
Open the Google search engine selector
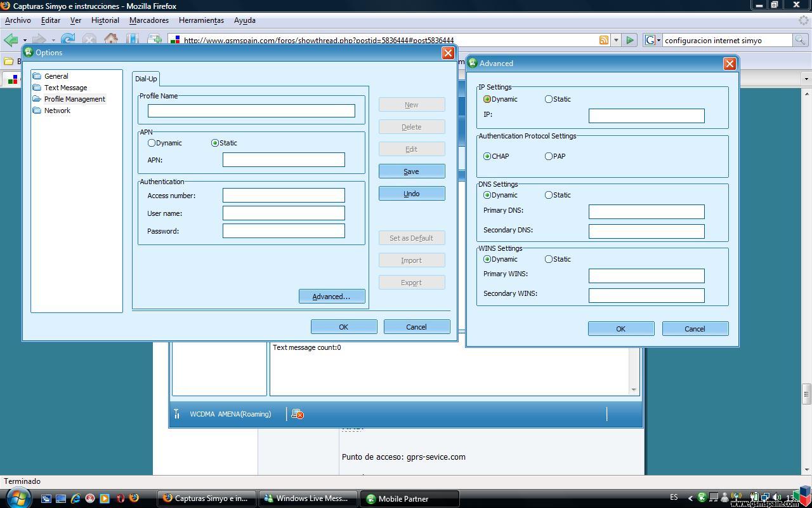(x=653, y=40)
